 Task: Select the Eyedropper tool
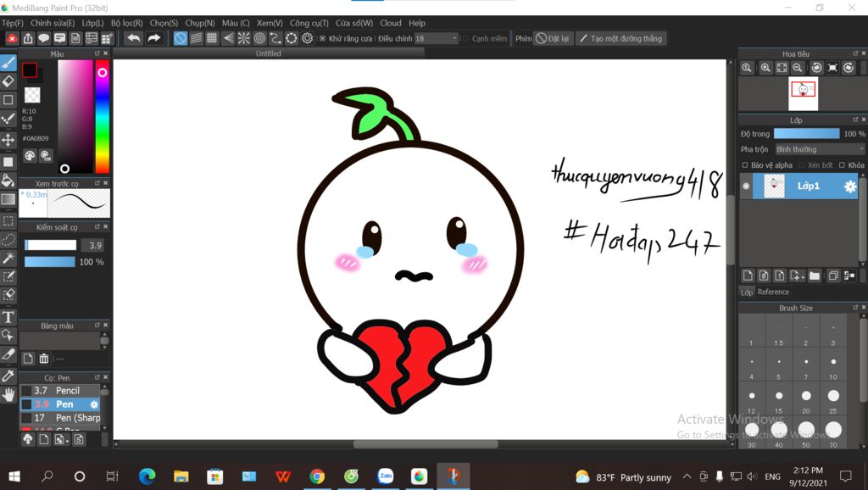(8, 376)
